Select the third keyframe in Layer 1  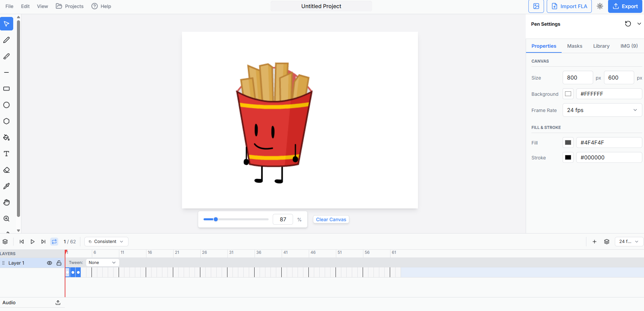point(78,272)
